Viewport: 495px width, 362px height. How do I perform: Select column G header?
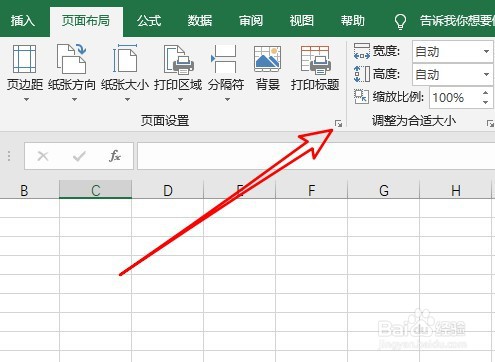(384, 191)
